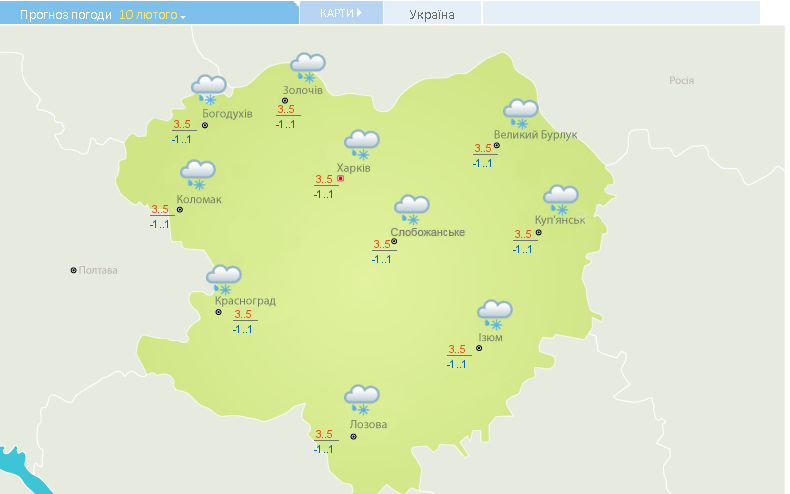Screen dimensions: 790x494
Task: Click the snow cloud icon above Коломак
Action: (198, 174)
